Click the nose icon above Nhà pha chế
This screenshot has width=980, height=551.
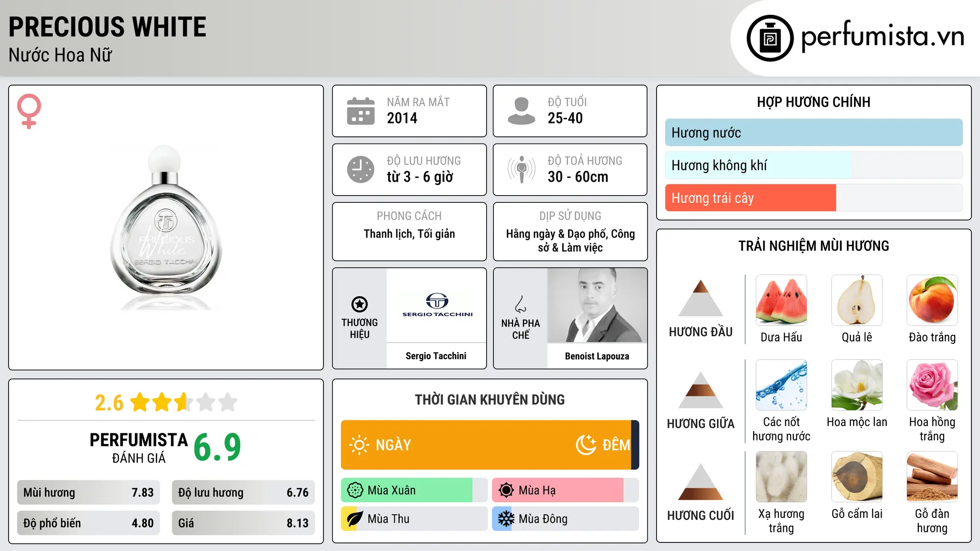tap(521, 304)
